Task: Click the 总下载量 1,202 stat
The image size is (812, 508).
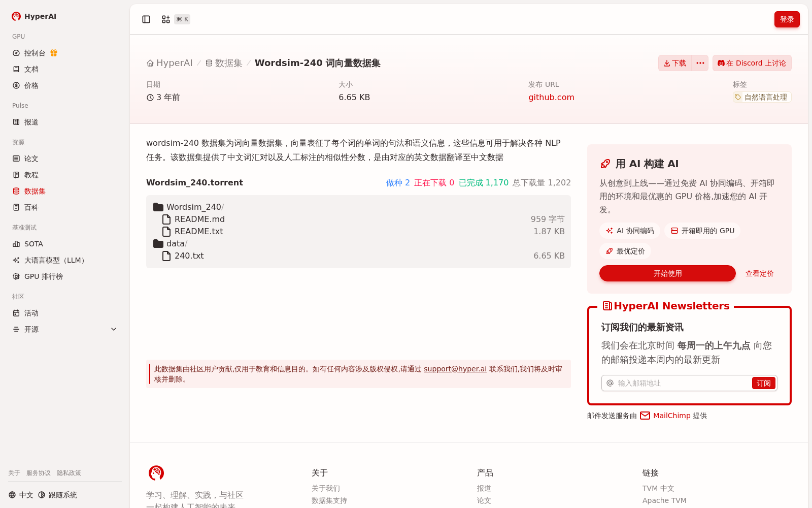Action: [x=542, y=182]
